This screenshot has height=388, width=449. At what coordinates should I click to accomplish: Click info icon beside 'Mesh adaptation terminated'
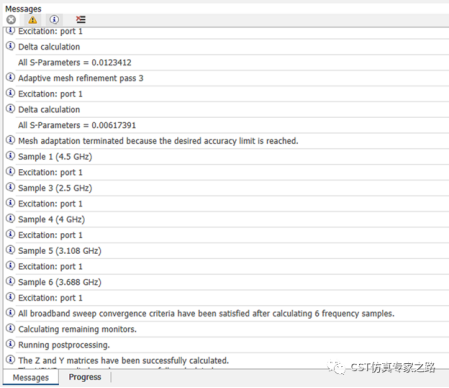(x=10, y=140)
